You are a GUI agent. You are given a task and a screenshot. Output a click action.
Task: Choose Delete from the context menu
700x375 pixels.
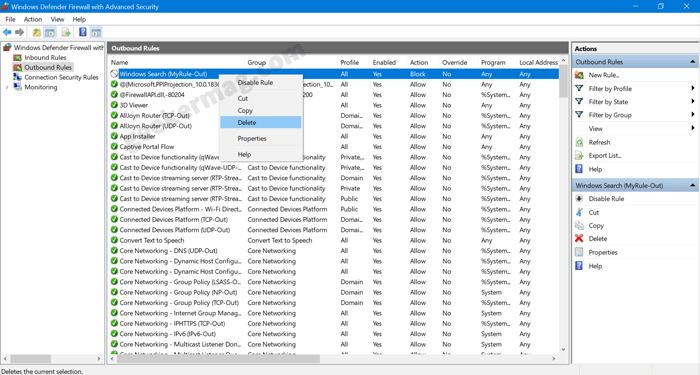pyautogui.click(x=261, y=122)
